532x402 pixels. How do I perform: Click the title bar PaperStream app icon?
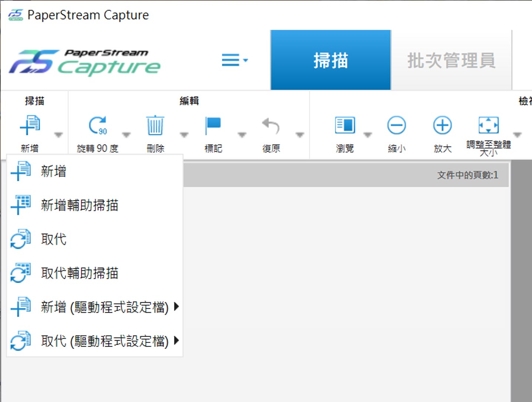[16, 15]
